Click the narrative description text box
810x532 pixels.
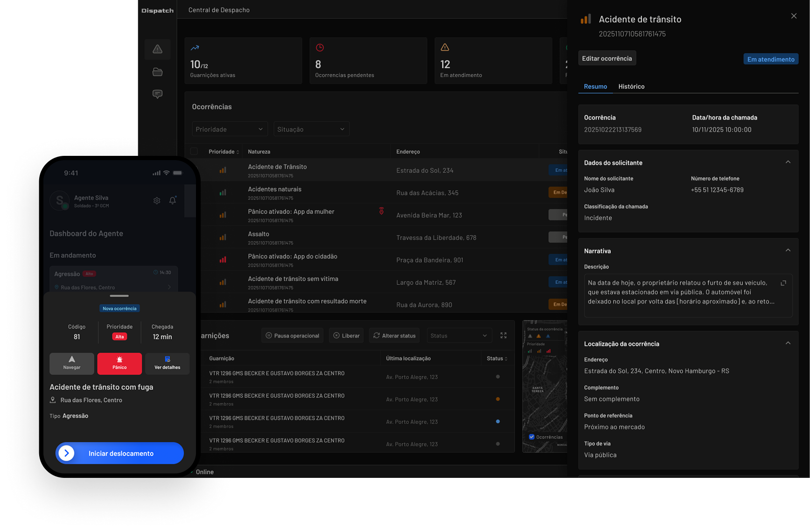pyautogui.click(x=688, y=295)
